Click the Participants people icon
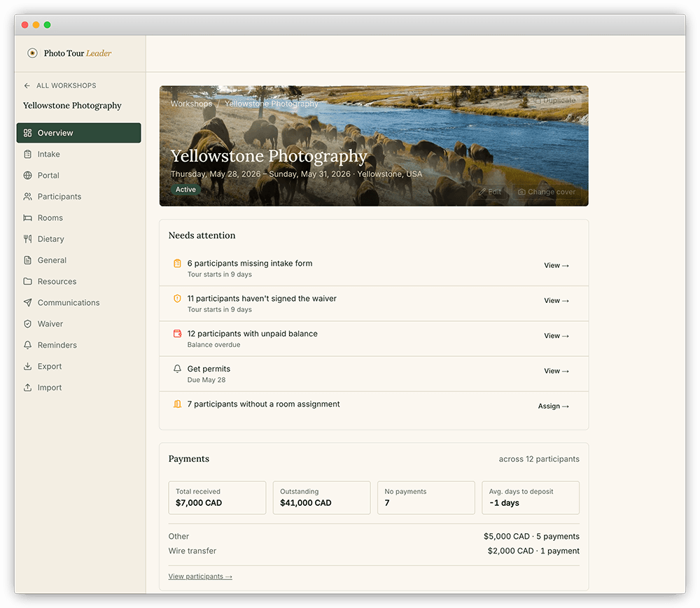Viewport: 700px width, 608px height. point(28,197)
